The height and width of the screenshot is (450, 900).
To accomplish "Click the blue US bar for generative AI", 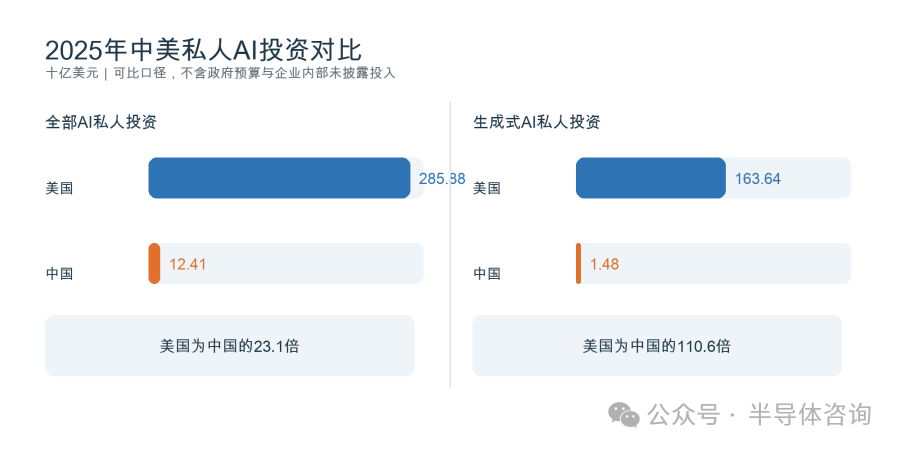I will point(651,178).
